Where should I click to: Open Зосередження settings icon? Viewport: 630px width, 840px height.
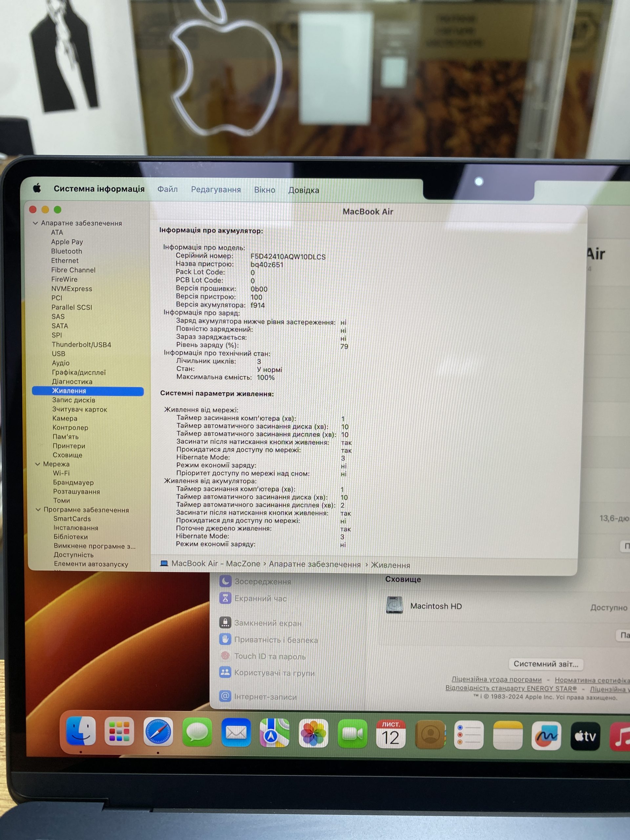coord(225,581)
